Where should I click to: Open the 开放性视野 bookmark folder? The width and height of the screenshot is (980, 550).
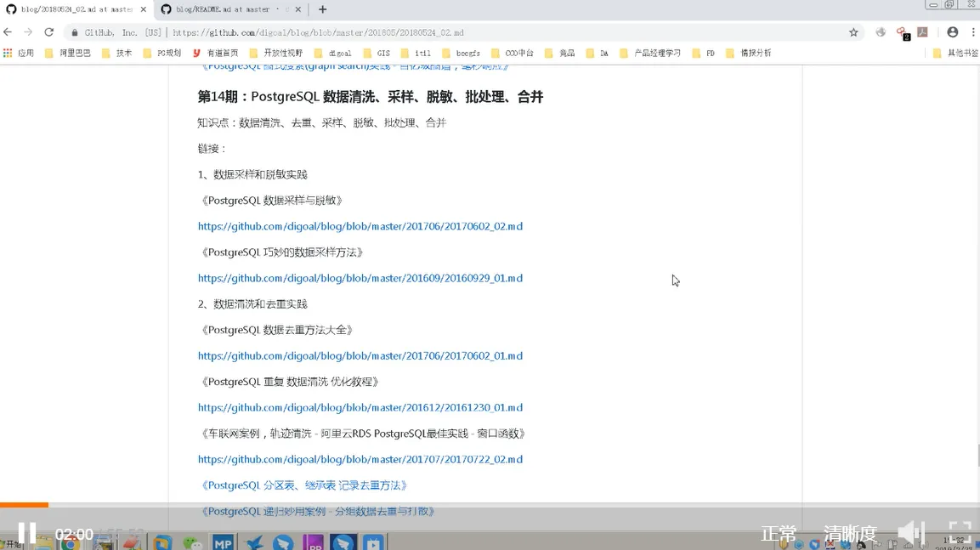275,53
